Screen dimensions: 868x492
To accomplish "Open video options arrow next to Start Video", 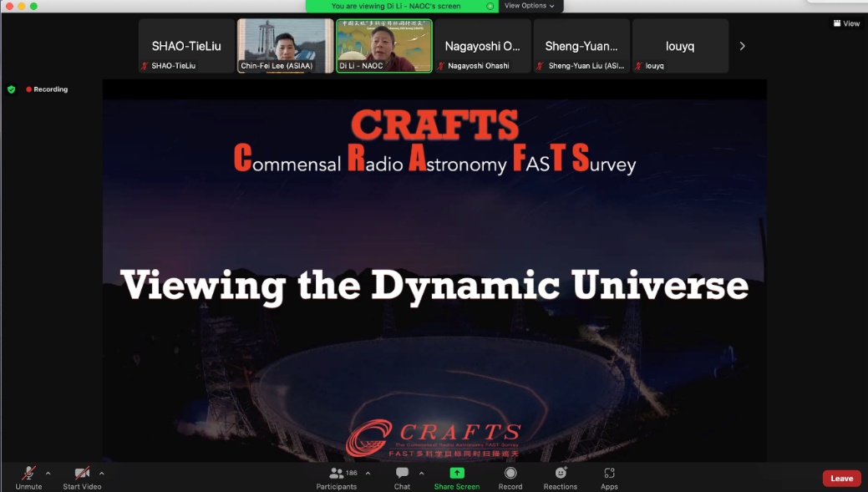I will pos(102,473).
